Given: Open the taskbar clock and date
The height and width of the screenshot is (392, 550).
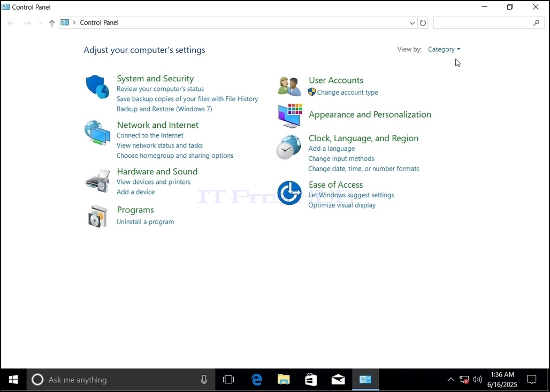Looking at the screenshot, I should click(x=502, y=380).
